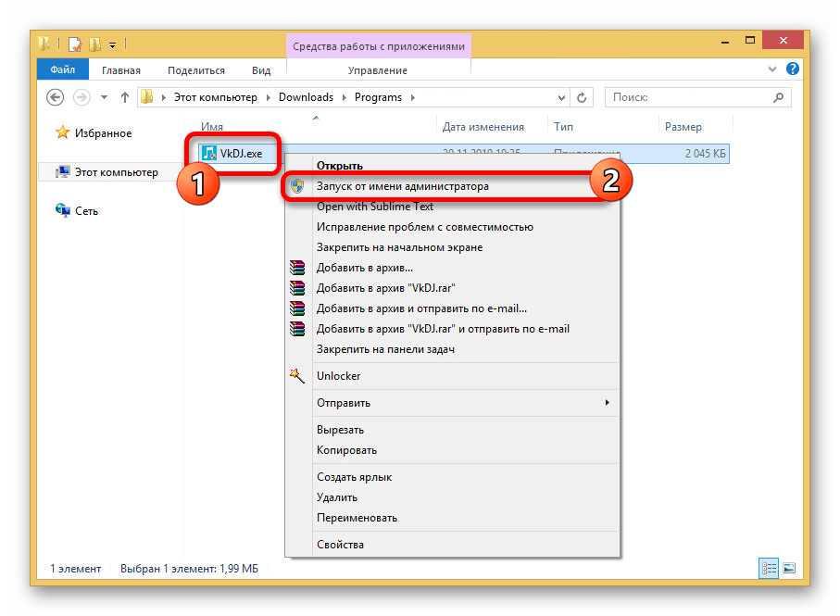Refresh the current folder view
Viewport: 840px width, 616px height.
click(582, 97)
